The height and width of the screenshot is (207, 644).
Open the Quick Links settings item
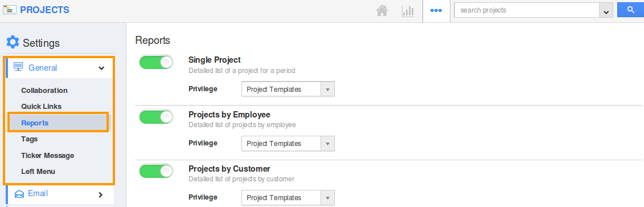click(x=42, y=107)
